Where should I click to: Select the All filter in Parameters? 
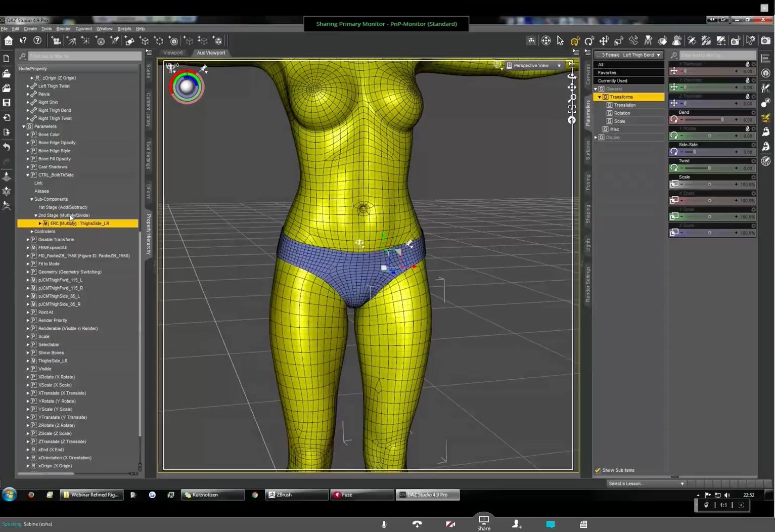[x=629, y=65]
